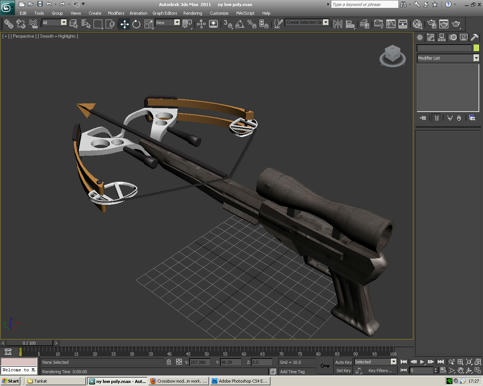This screenshot has width=483, height=386.
Task: Open the Reference Coordinate System dropdown
Action: click(168, 22)
